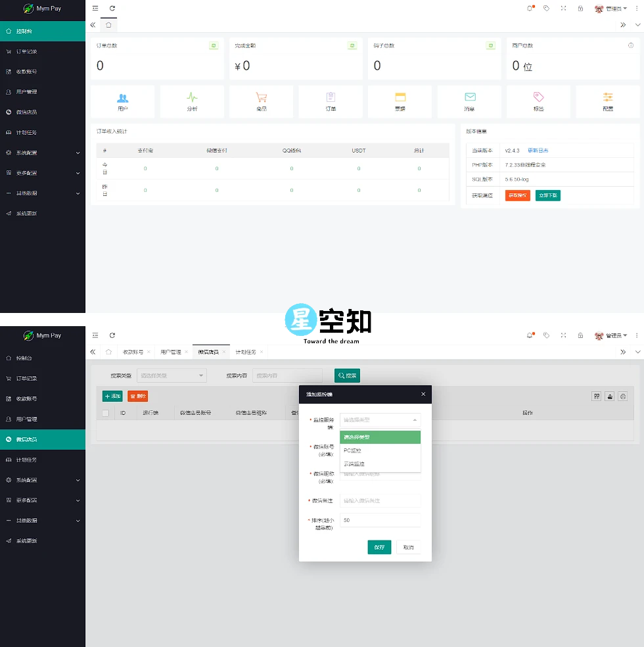Viewport: 644px width, 647px height.
Task: Select the 配置 (Settings) dashboard icon
Action: (608, 101)
